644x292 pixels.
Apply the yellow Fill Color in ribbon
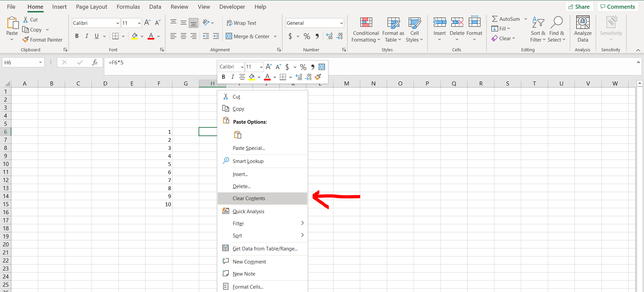(x=135, y=36)
